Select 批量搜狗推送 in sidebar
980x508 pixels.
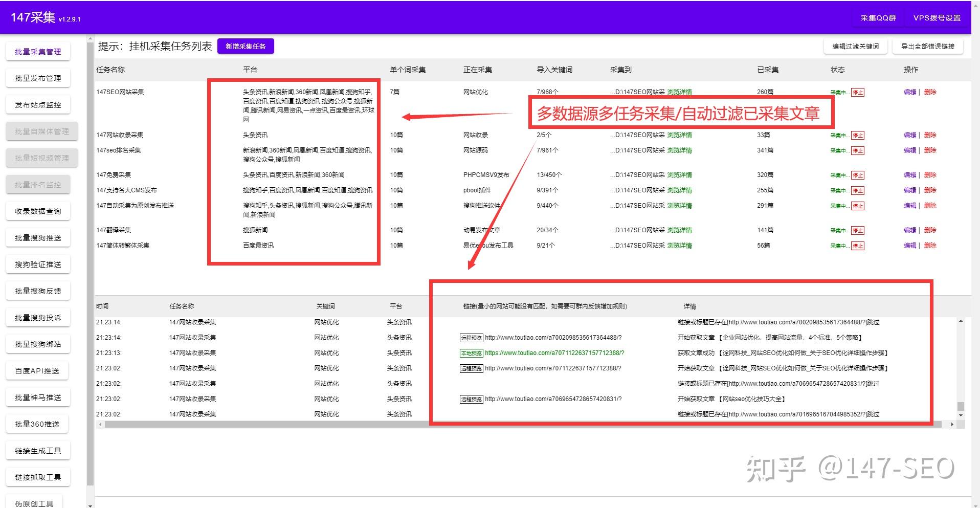38,237
